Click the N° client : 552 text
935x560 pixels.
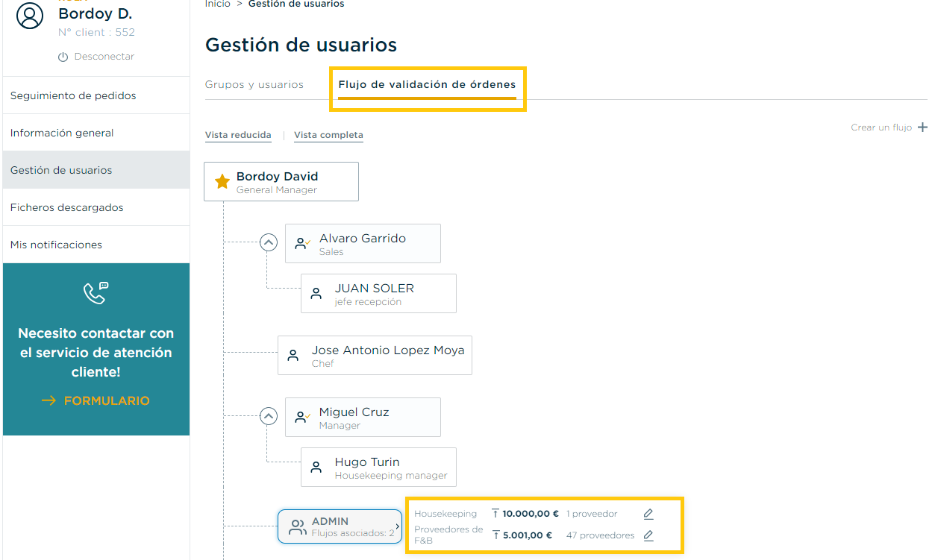pyautogui.click(x=97, y=33)
